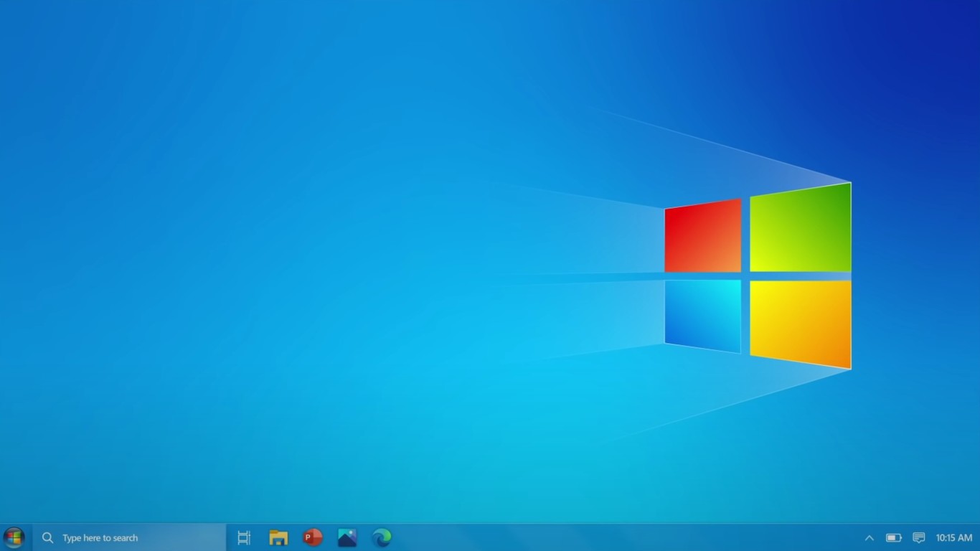Open the Action Center
980x551 pixels.
919,537
